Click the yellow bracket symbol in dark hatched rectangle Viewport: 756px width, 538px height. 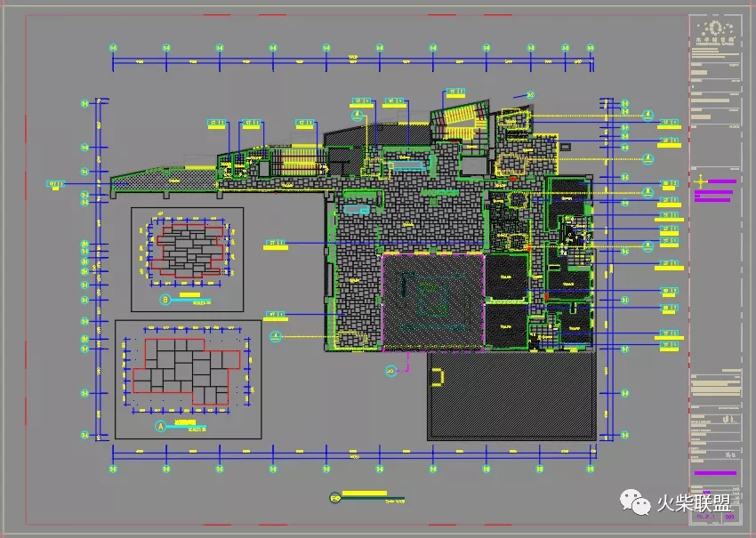[x=438, y=377]
